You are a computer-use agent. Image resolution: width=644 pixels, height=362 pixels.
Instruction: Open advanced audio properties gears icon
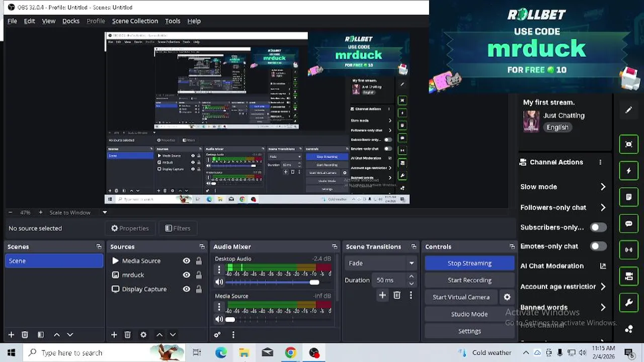coord(217,335)
